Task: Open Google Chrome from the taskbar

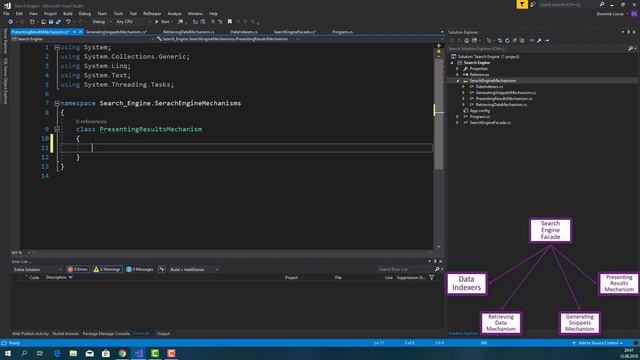Action: (122, 353)
